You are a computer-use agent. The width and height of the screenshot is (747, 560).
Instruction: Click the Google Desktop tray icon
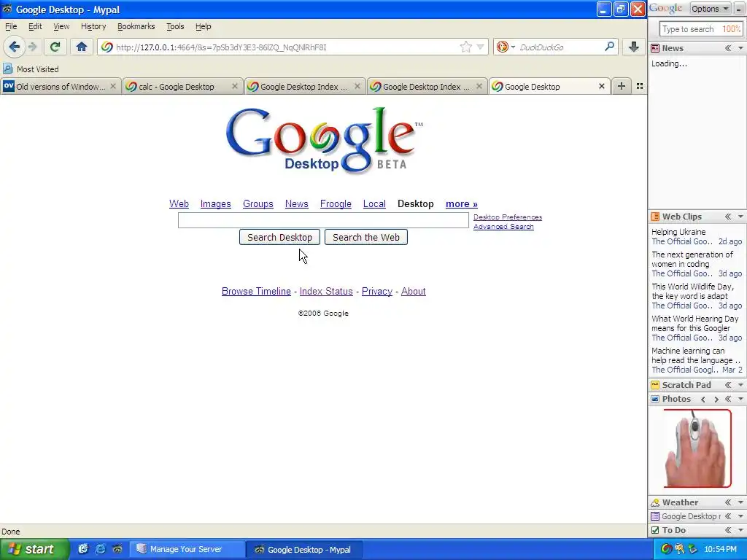tap(666, 549)
